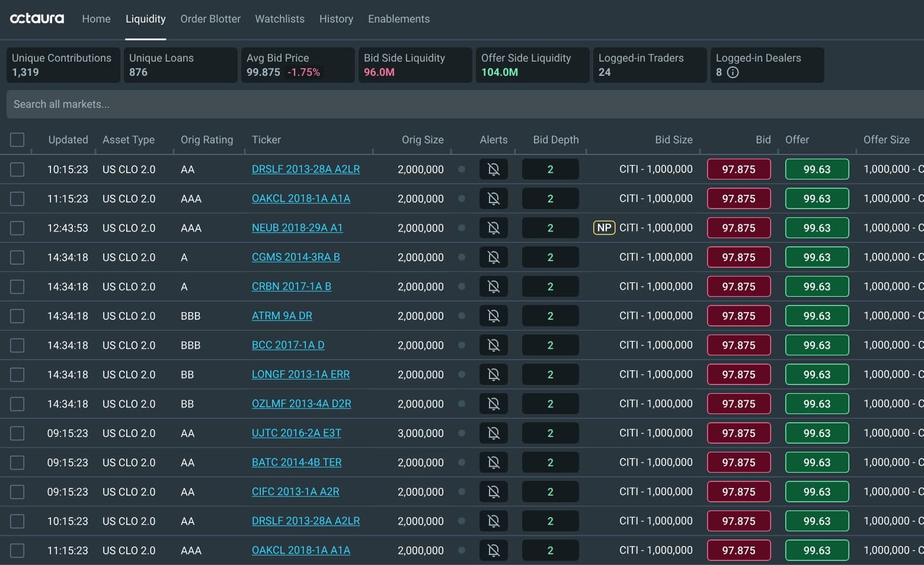Switch to the Order Blotter tab
The width and height of the screenshot is (924, 565).
pos(210,18)
